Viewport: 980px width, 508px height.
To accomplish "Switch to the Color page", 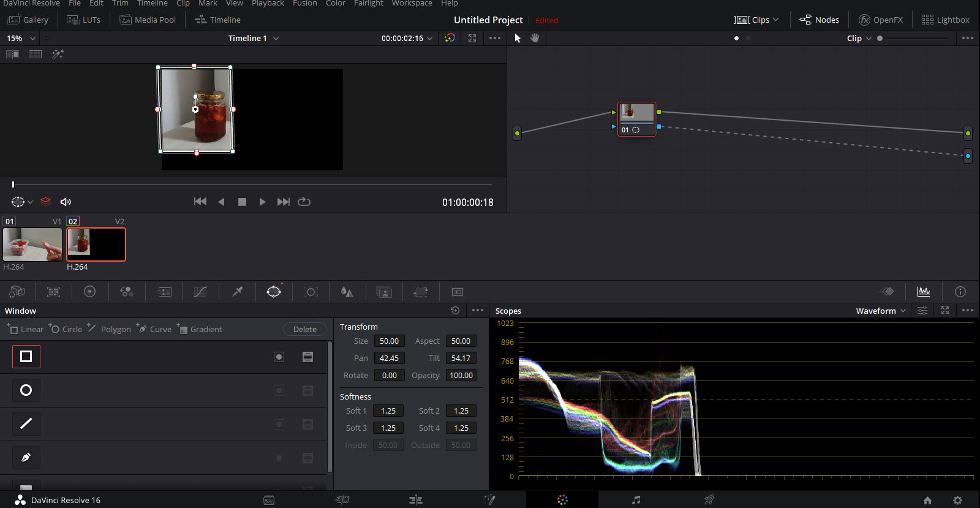I will (562, 500).
